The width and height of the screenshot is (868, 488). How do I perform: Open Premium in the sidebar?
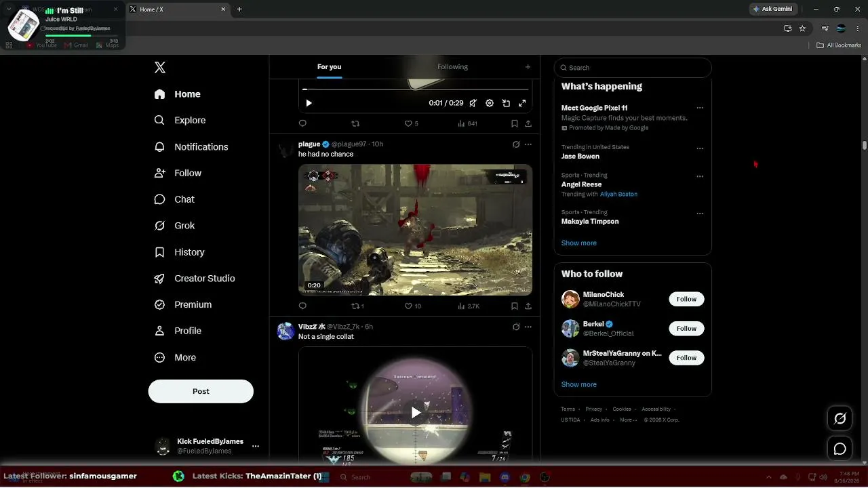click(x=183, y=305)
